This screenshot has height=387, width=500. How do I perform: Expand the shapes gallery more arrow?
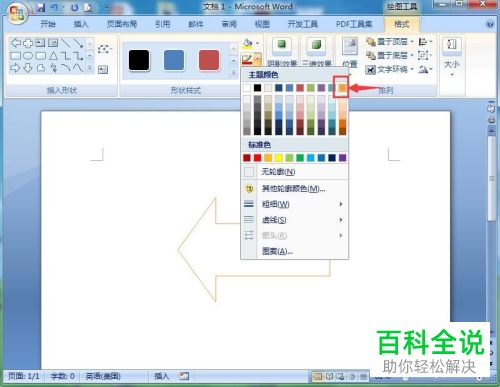(90, 68)
